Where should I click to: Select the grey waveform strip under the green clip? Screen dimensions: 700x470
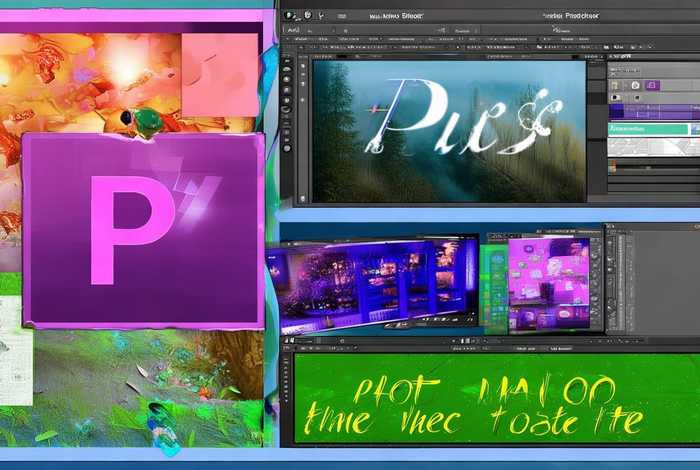coord(654,147)
